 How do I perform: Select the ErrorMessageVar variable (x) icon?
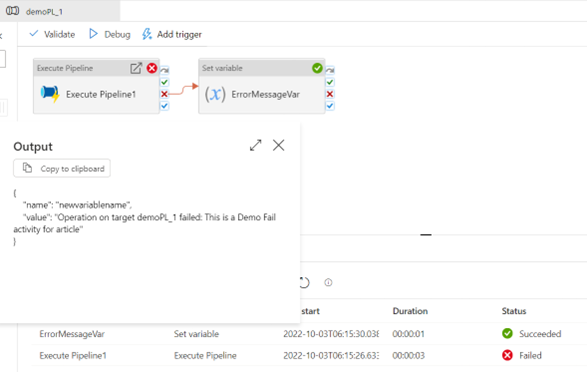(215, 94)
